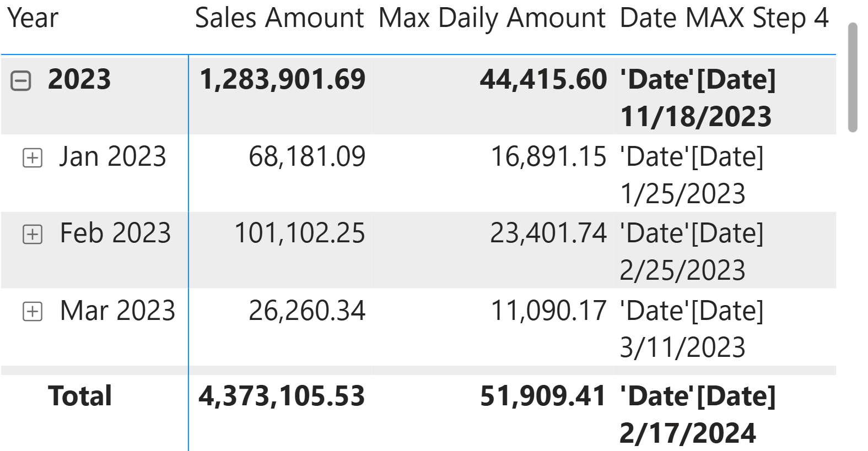Image resolution: width=868 pixels, height=451 pixels.
Task: Select the Jan 2023 row label
Action: (112, 156)
